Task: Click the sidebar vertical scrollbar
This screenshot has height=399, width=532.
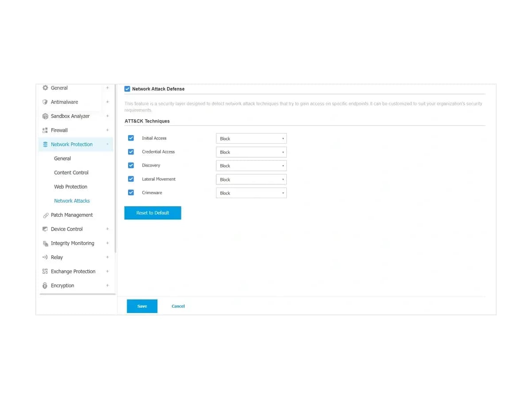Action: coord(116,168)
